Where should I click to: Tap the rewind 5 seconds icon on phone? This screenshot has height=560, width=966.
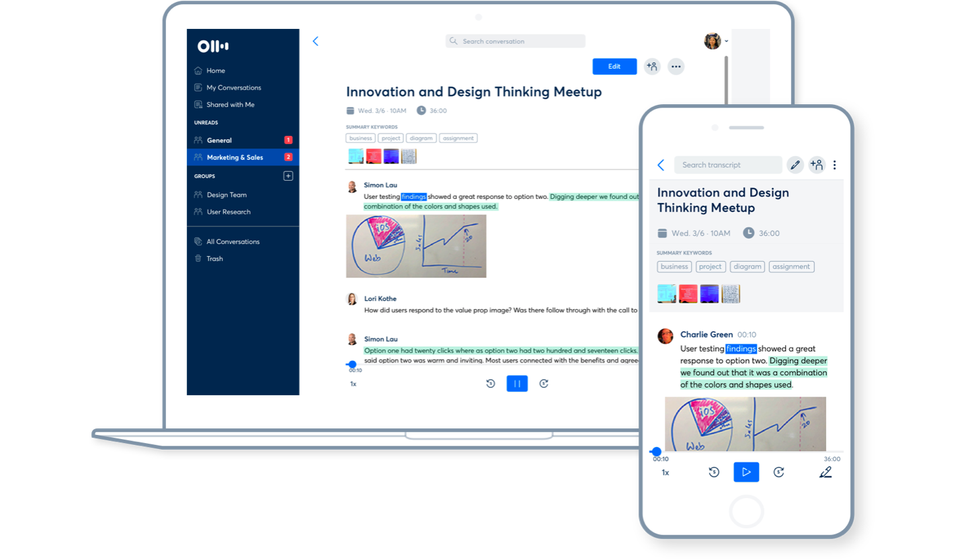(x=714, y=472)
